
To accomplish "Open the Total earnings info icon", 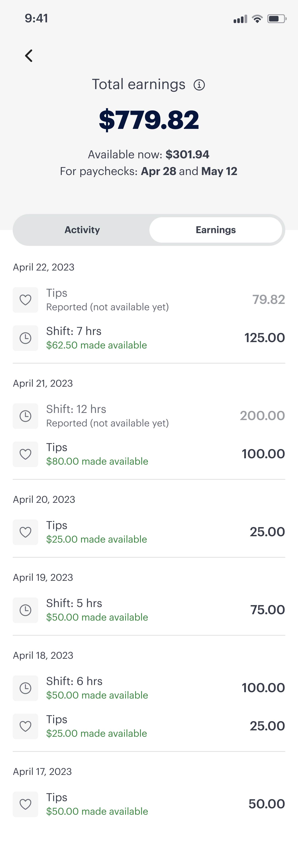I will tap(199, 85).
